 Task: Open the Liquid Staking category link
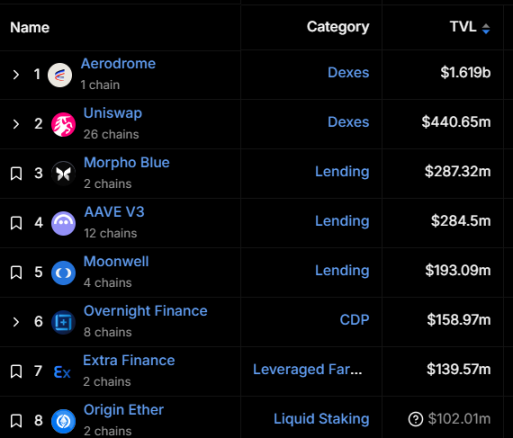tap(321, 419)
